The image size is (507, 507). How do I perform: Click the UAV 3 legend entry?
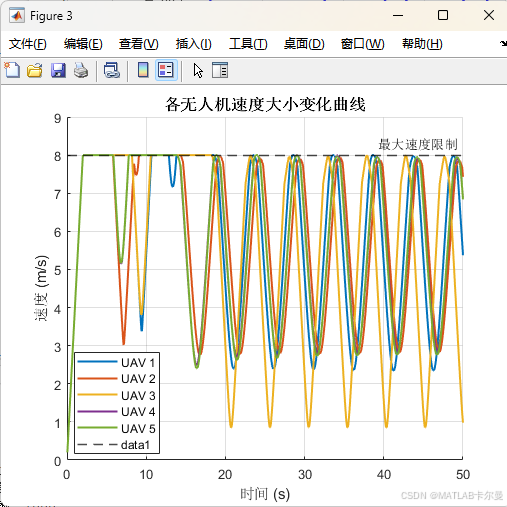tap(116, 395)
